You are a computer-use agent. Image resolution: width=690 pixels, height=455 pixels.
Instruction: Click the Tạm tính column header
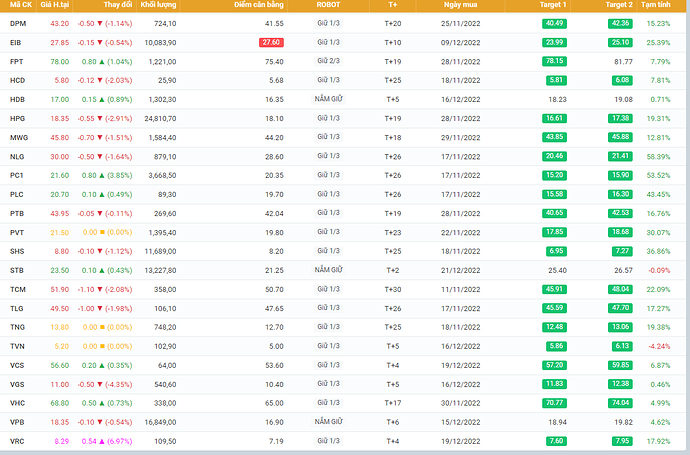(656, 5)
